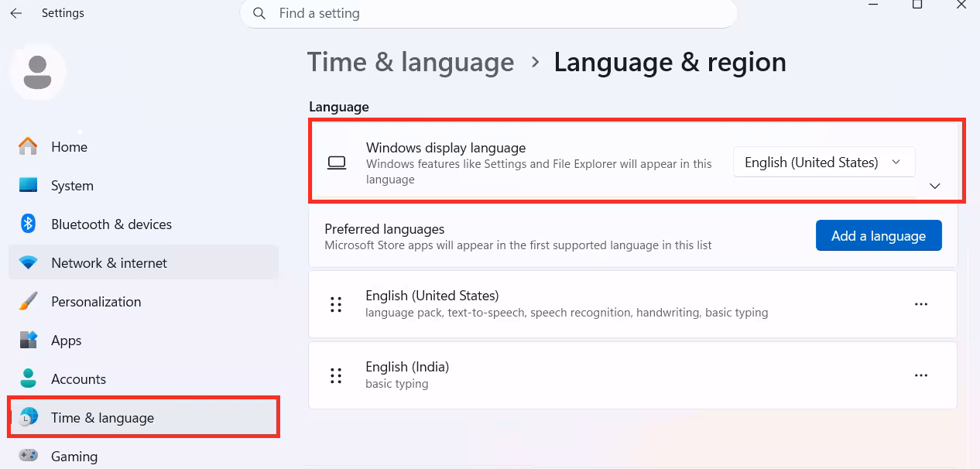Click the Personalization paintbrush icon

pyautogui.click(x=28, y=301)
